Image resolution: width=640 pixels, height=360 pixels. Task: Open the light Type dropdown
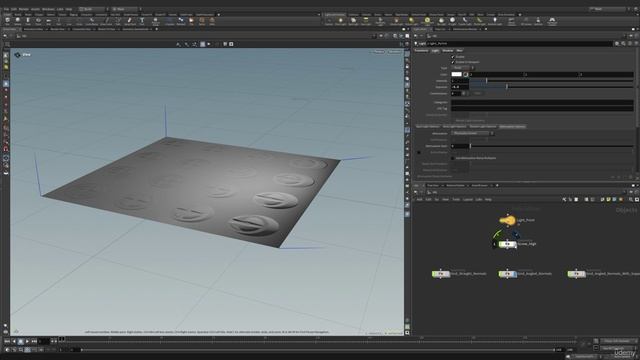pyautogui.click(x=462, y=68)
